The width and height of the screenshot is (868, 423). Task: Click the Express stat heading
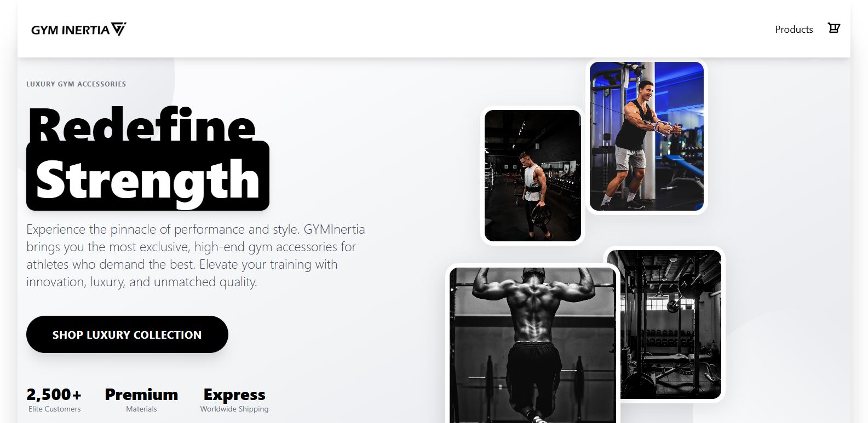tap(234, 395)
